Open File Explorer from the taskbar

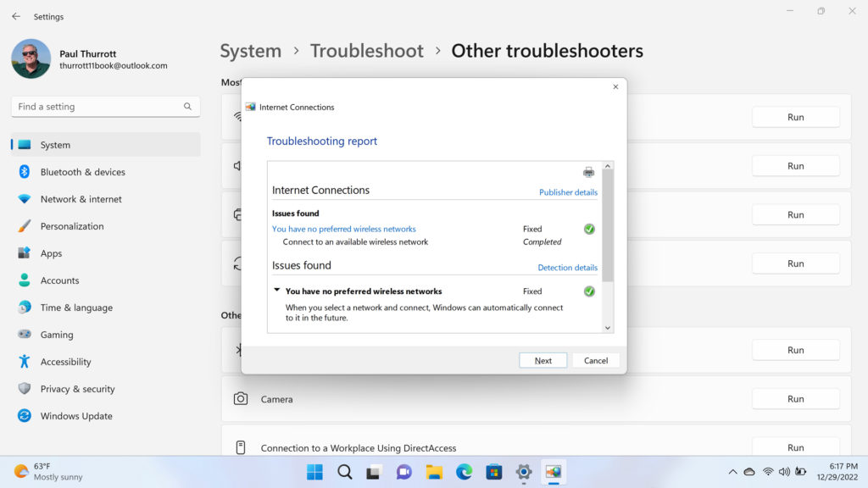(x=434, y=472)
